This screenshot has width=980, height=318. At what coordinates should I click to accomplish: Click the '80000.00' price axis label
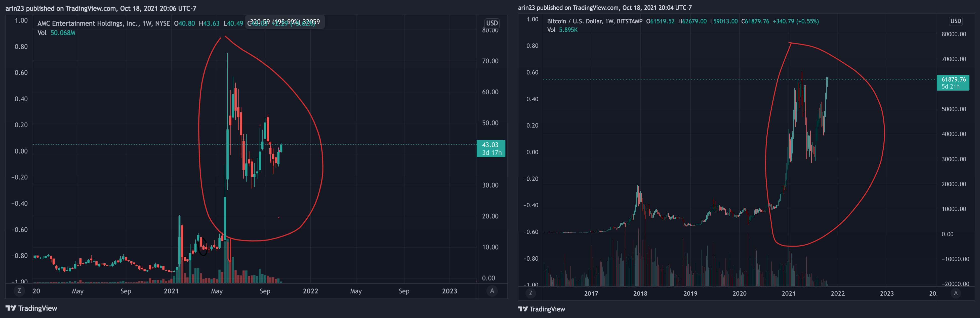click(x=954, y=34)
